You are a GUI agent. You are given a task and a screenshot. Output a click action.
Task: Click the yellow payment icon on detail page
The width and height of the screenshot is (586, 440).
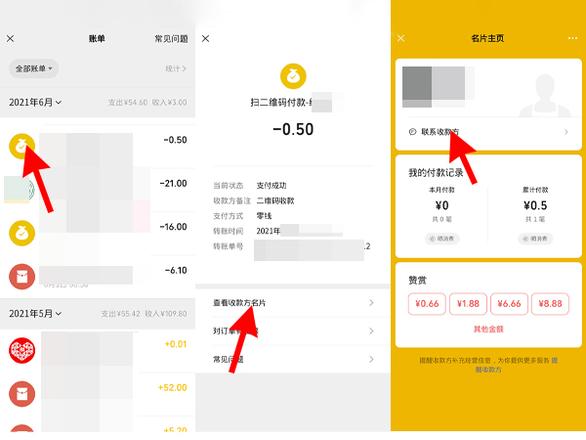(x=293, y=76)
